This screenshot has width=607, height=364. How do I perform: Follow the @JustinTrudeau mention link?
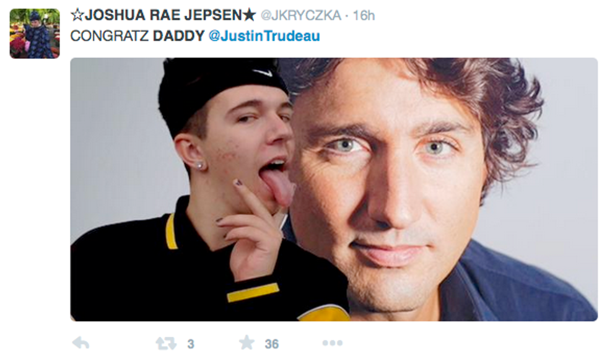pyautogui.click(x=264, y=36)
